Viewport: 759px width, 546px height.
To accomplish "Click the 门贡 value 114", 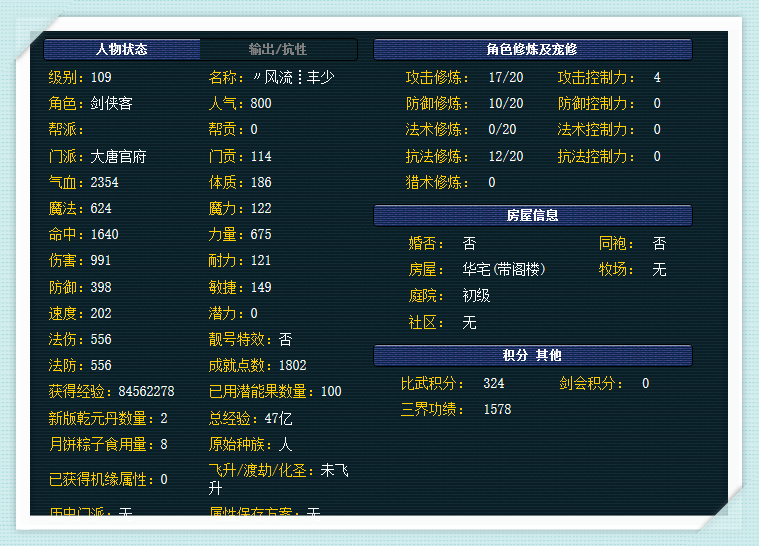I will pos(261,157).
